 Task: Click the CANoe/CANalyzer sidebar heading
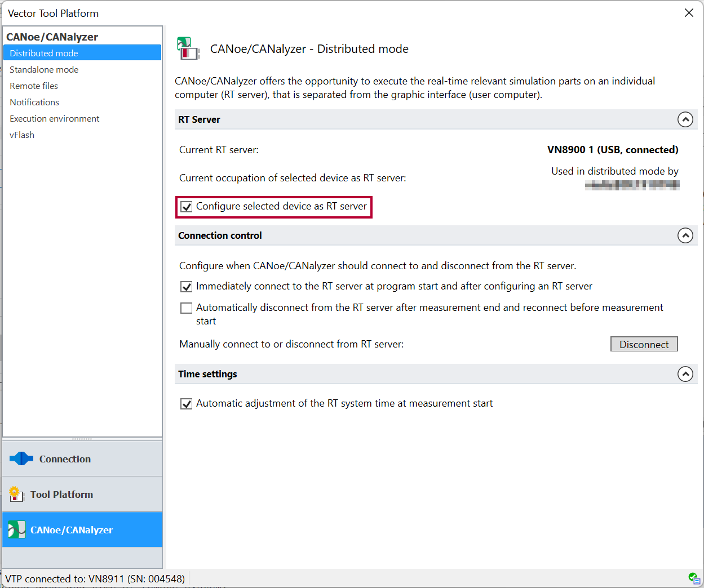pyautogui.click(x=52, y=37)
